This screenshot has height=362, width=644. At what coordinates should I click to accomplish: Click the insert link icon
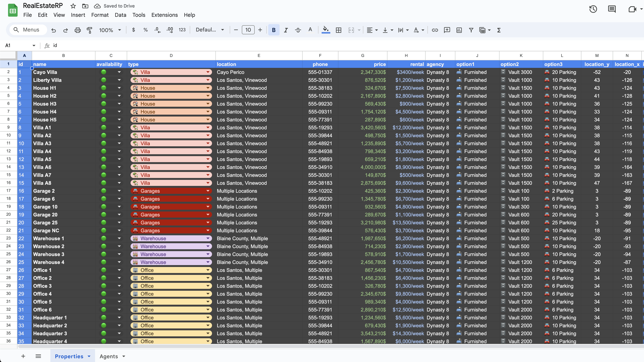[435, 30]
